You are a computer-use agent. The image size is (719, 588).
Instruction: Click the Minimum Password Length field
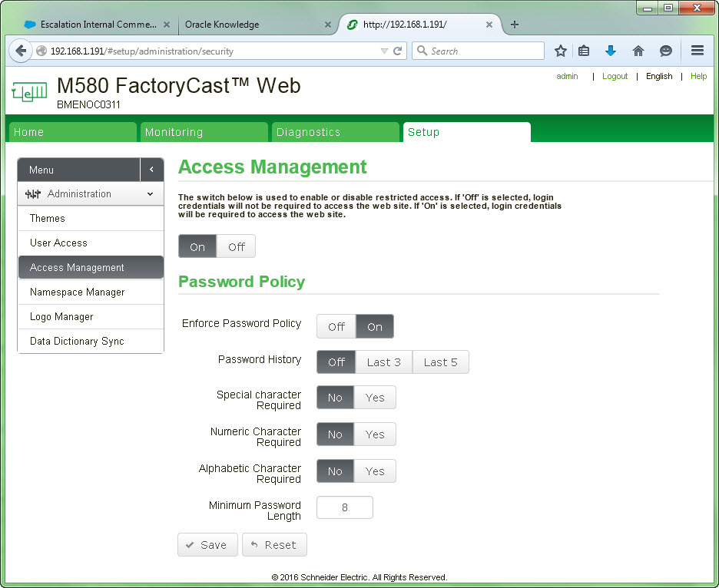345,507
